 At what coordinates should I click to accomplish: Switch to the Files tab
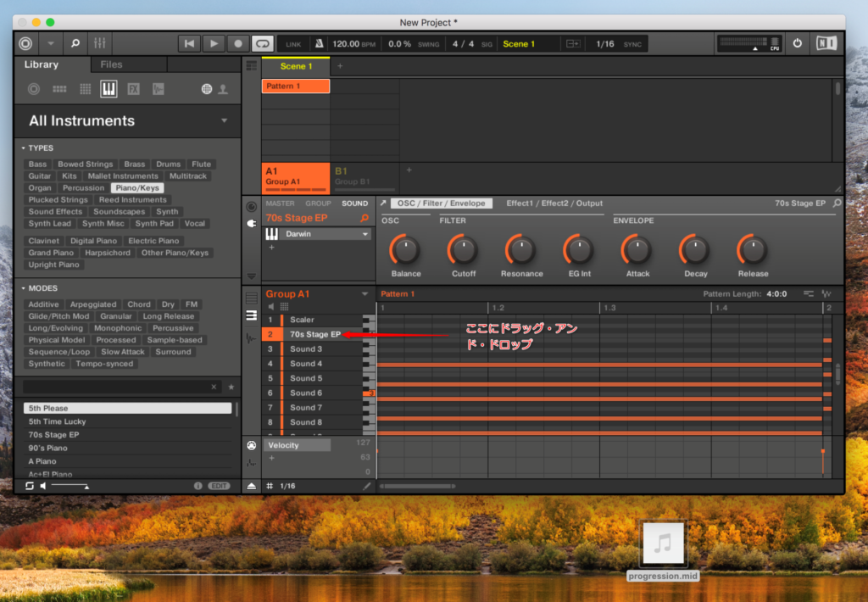click(111, 64)
